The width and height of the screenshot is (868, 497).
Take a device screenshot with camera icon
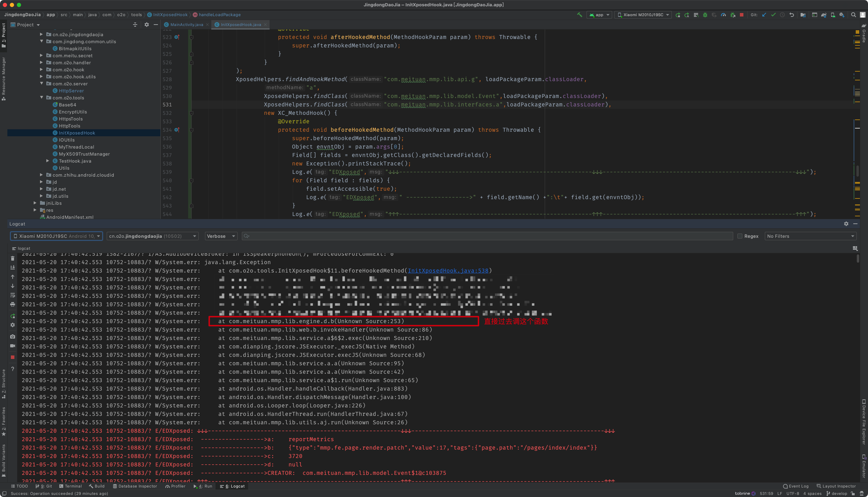pos(13,336)
